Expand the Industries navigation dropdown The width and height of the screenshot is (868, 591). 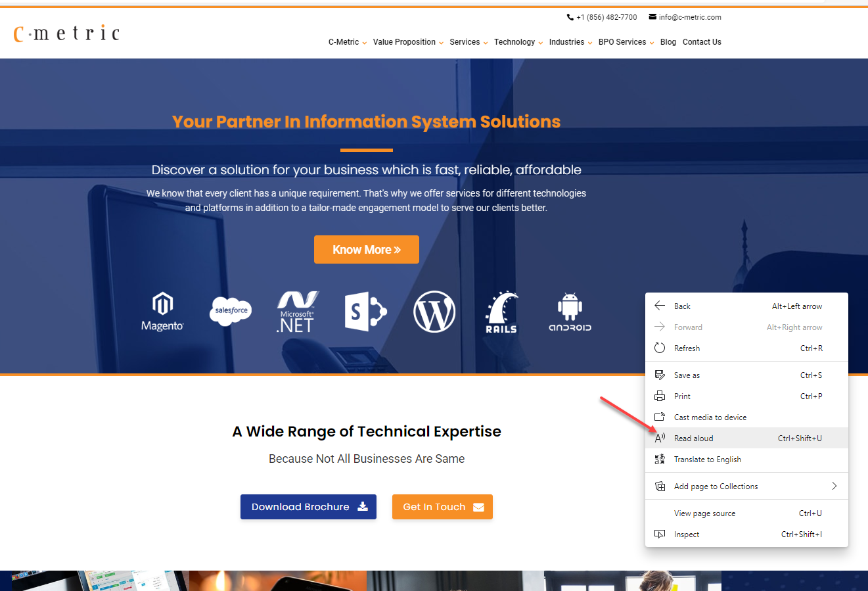570,42
